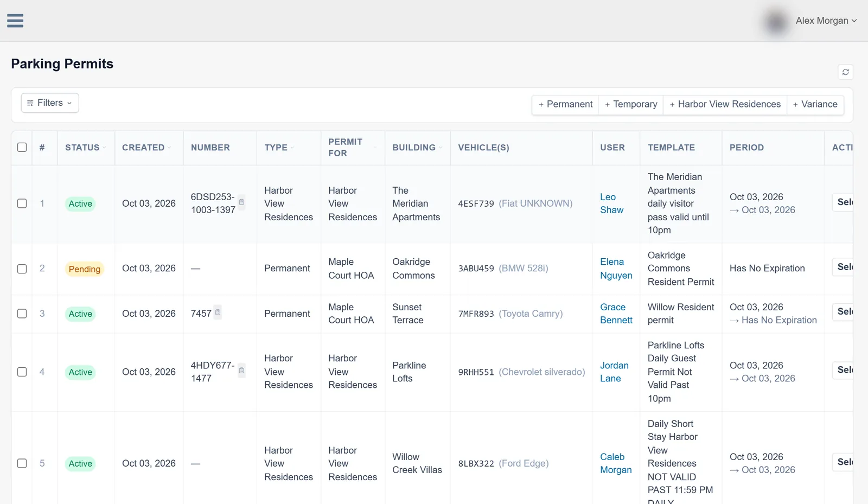Toggle the select-all header checkbox
868x504 pixels.
coord(22,148)
